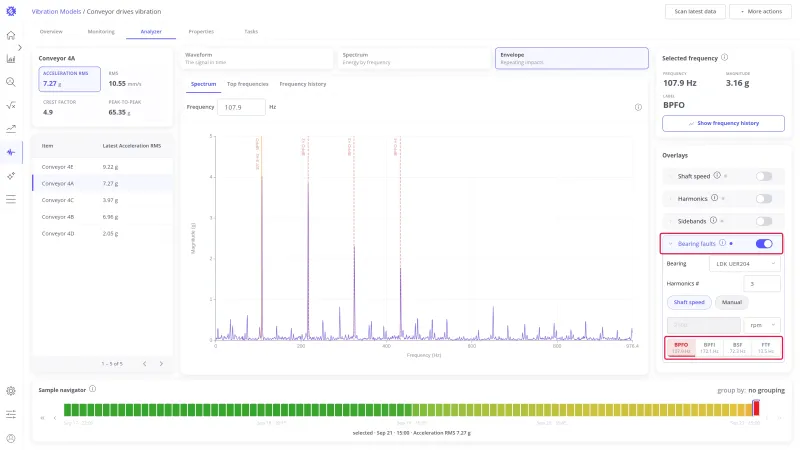Switch to the Monitoring tab
The width and height of the screenshot is (800, 450).
coord(101,32)
